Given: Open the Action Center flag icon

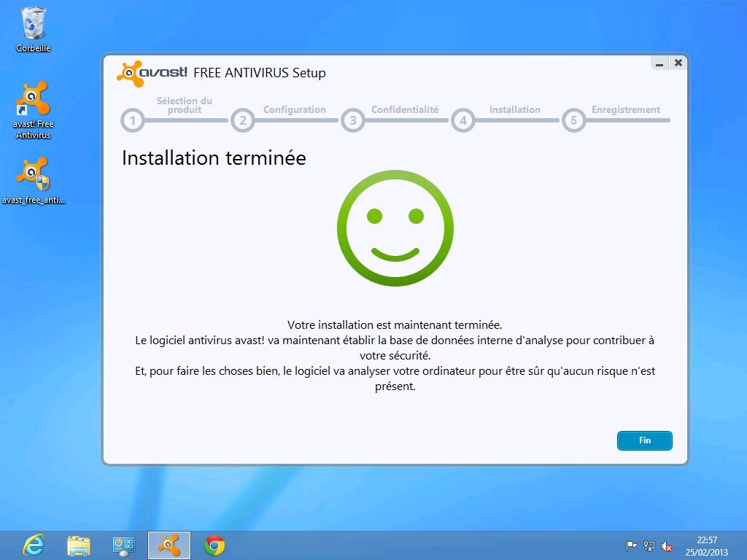Looking at the screenshot, I should click(632, 545).
